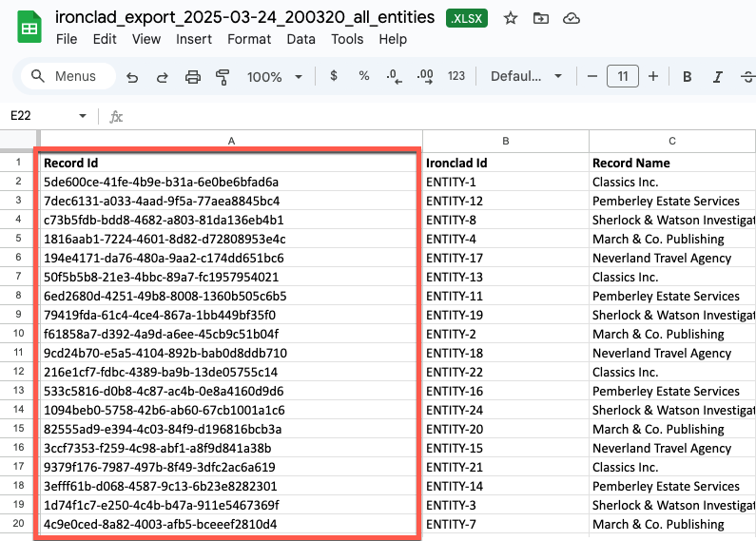Toggle strikethrough formatting
This screenshot has width=756, height=541.
(x=747, y=77)
